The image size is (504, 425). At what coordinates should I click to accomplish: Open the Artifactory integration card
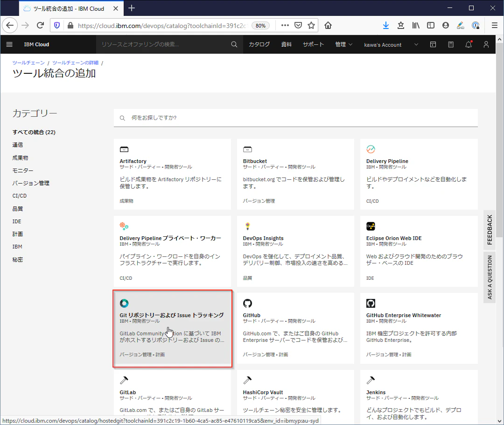[x=172, y=174]
